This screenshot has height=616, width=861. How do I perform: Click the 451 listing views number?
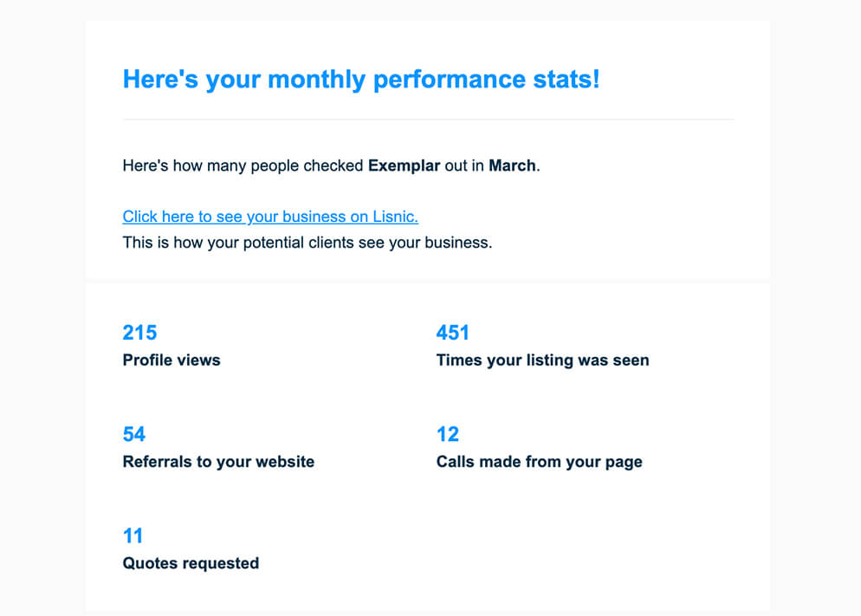[x=452, y=333]
